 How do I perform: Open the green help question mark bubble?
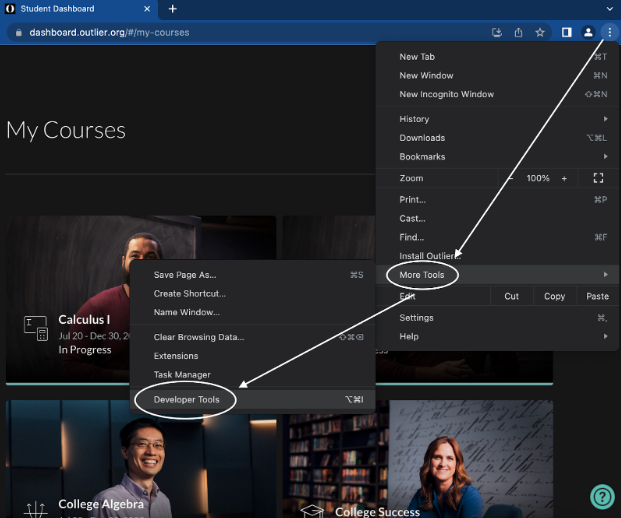(x=602, y=497)
